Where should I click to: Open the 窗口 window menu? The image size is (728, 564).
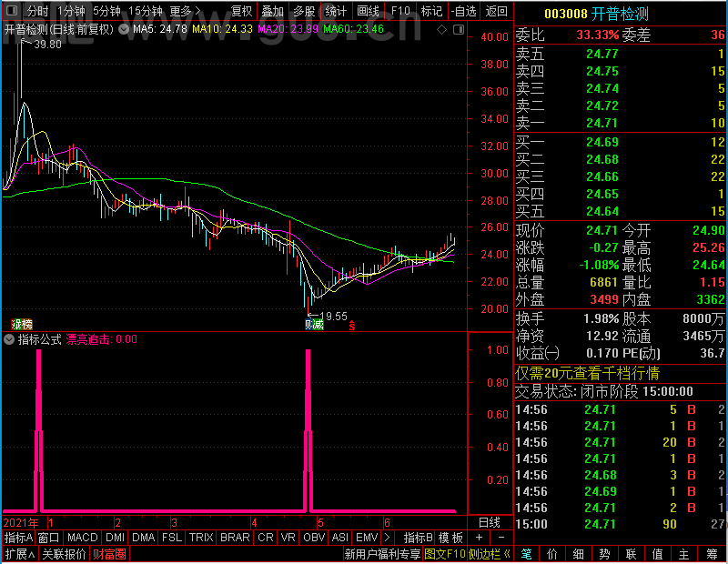[49, 538]
